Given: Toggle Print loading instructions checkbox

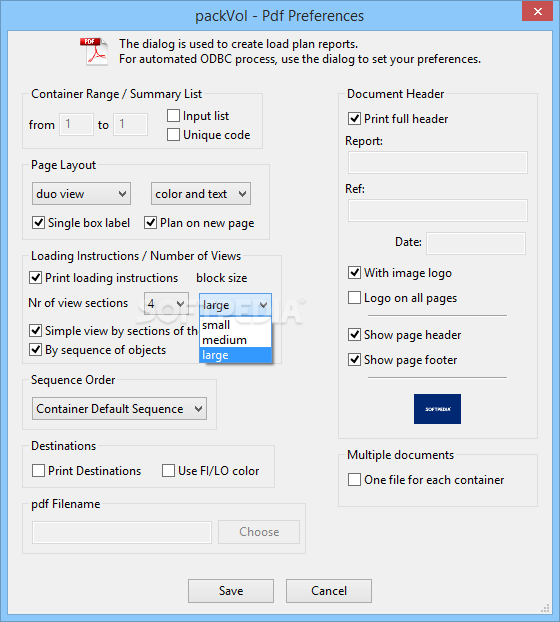Looking at the screenshot, I should [x=35, y=278].
